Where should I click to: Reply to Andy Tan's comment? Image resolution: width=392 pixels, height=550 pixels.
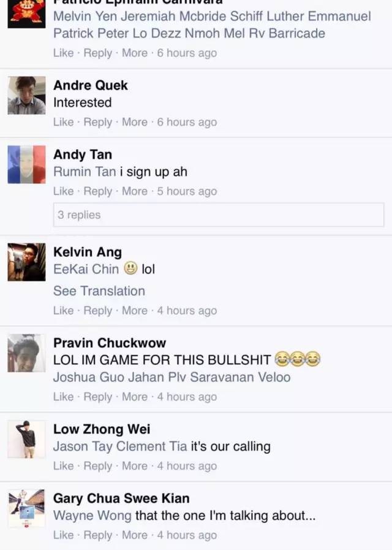(98, 191)
